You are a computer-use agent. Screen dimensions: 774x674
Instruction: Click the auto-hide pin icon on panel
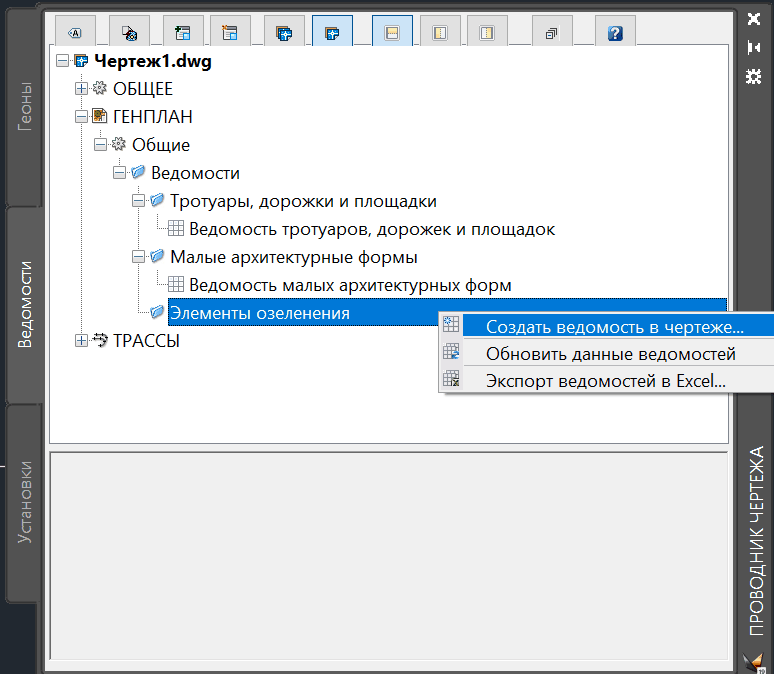pyautogui.click(x=753, y=48)
